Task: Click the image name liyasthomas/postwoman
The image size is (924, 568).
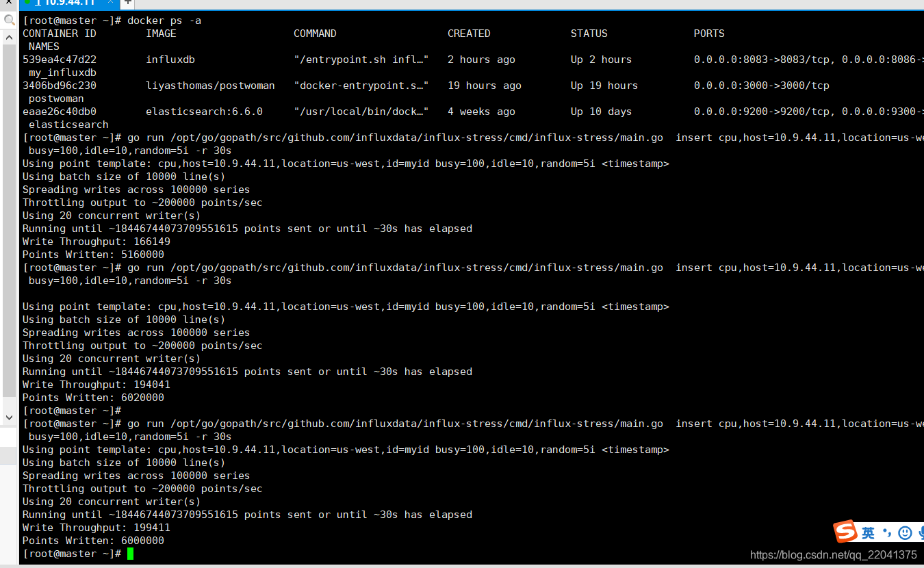Action: pos(210,86)
